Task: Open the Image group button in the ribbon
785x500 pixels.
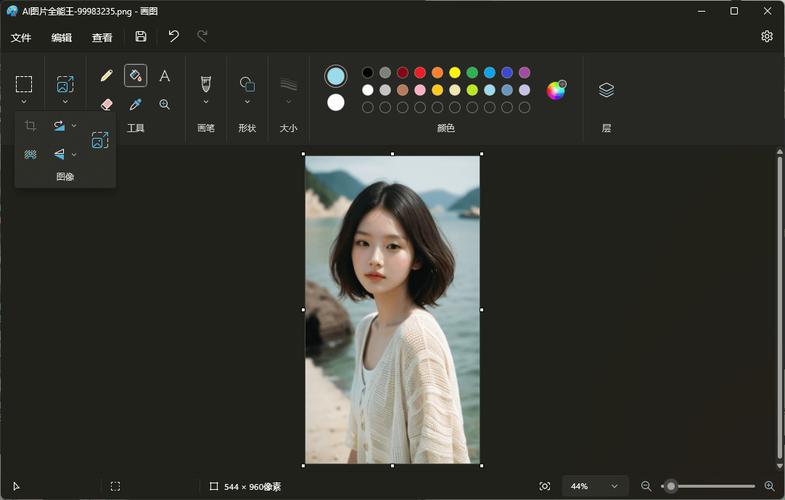Action: point(65,84)
